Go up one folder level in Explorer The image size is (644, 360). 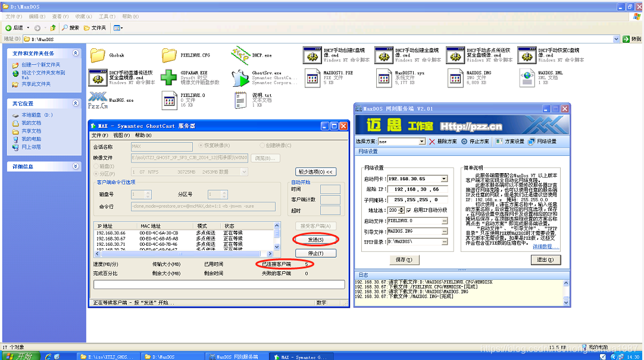click(x=53, y=28)
